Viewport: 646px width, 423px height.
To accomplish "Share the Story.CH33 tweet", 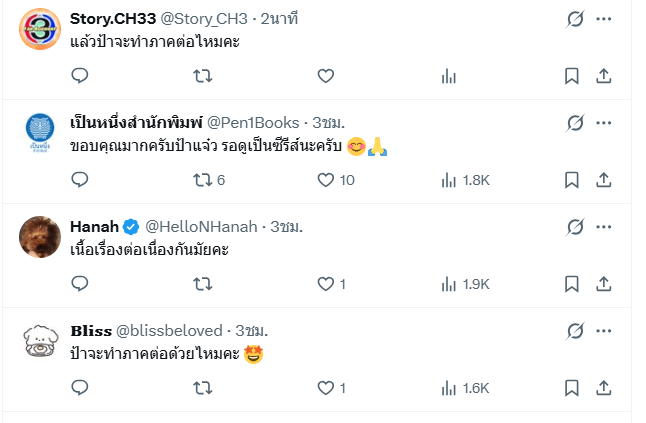I will point(604,76).
